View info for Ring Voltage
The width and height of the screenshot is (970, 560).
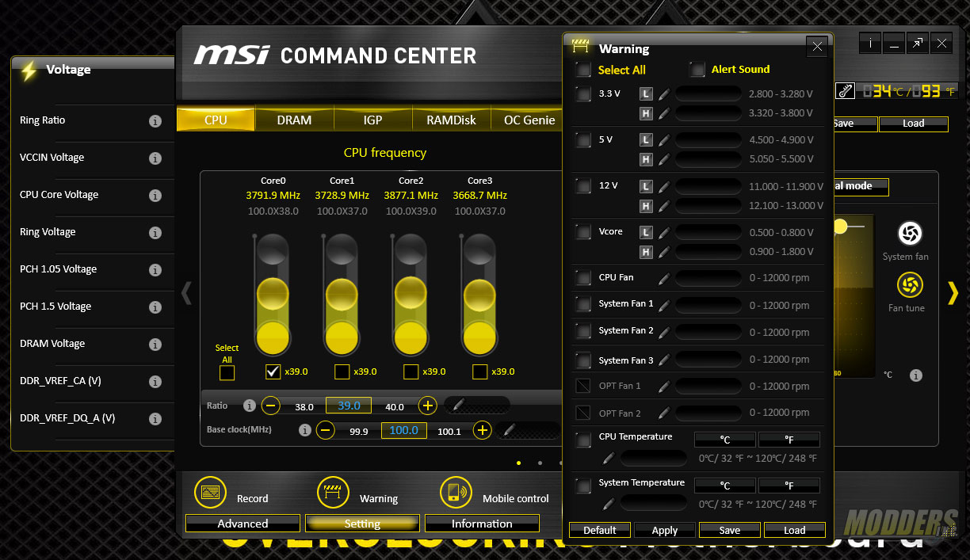click(x=155, y=233)
